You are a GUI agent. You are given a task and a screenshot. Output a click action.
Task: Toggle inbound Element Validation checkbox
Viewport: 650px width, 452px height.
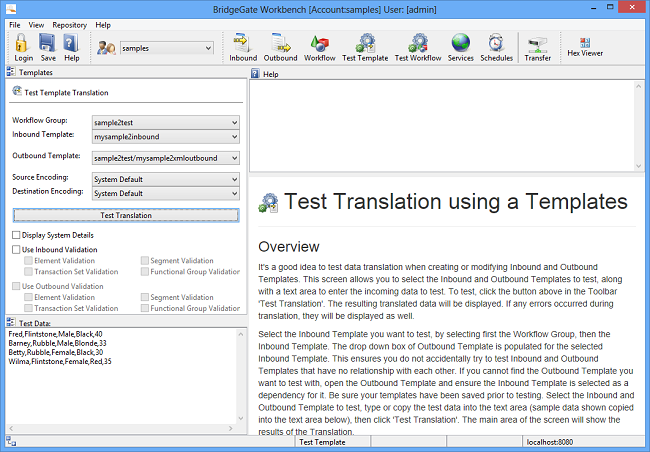(x=28, y=260)
